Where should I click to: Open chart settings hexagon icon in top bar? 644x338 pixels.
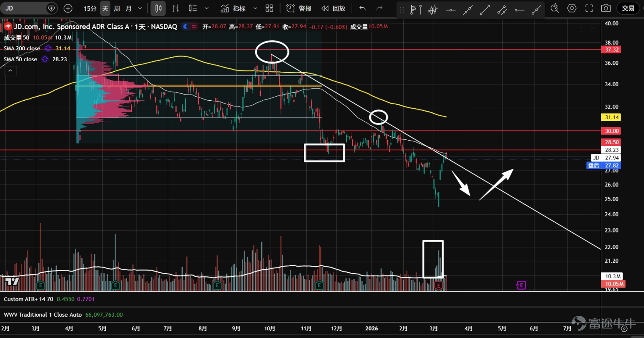[x=572, y=8]
